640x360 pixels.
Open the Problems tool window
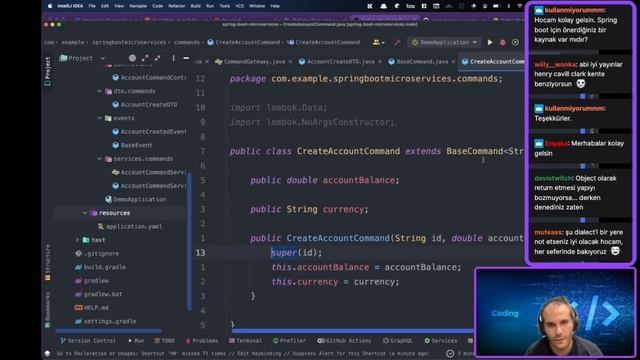pyautogui.click(x=202, y=340)
